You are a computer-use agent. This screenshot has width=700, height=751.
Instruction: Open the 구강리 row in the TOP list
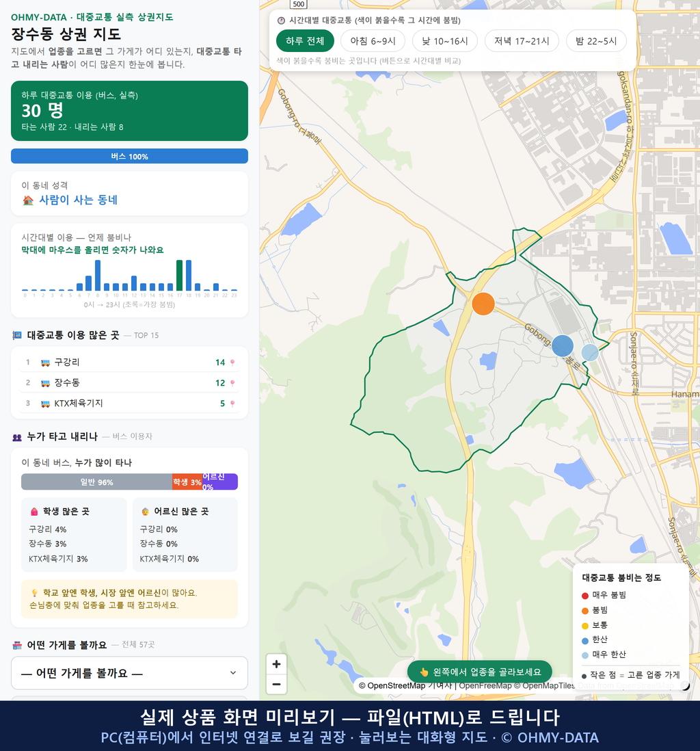tap(129, 363)
